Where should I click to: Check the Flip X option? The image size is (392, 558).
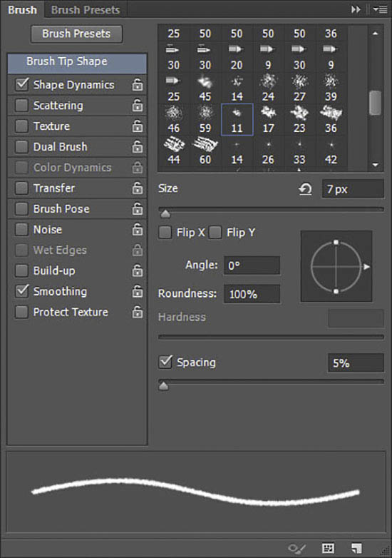click(x=165, y=233)
